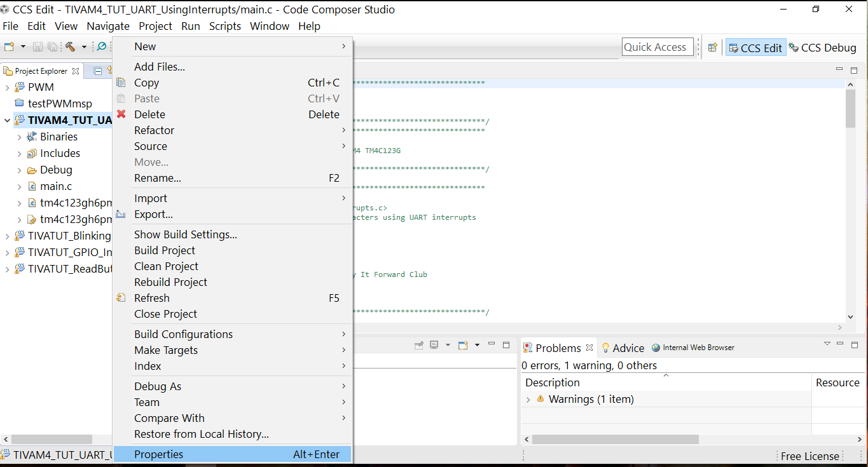Open the File menu

pyautogui.click(x=11, y=26)
